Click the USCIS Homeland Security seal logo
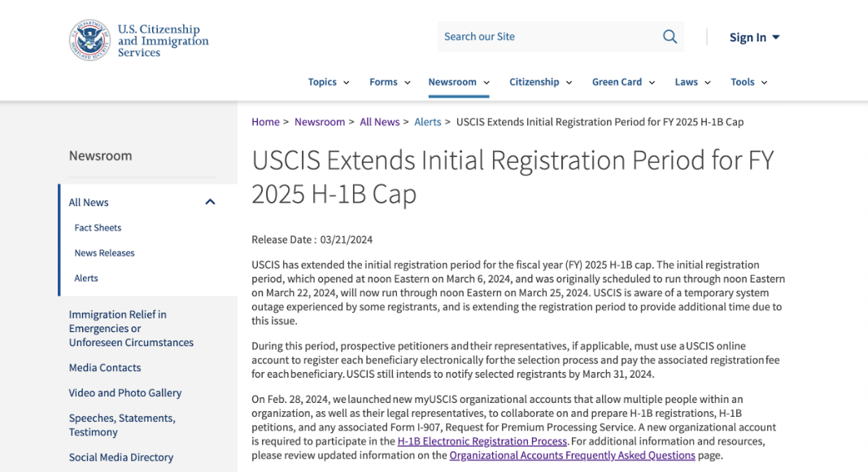Screen dimensions: 868x473 pyautogui.click(x=89, y=40)
